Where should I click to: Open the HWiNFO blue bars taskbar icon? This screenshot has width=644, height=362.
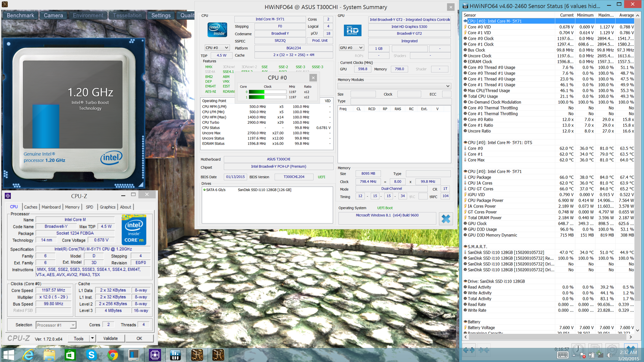tap(175, 355)
